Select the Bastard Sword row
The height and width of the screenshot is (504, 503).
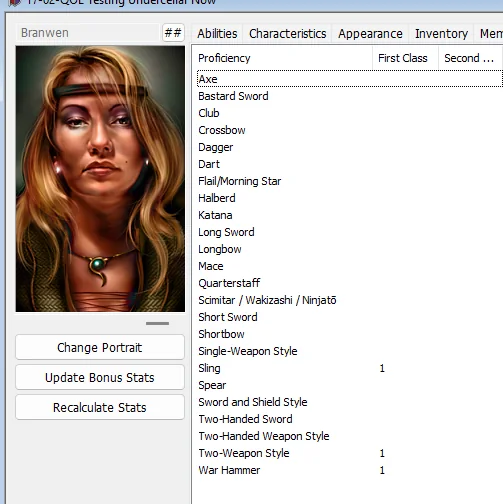point(349,96)
